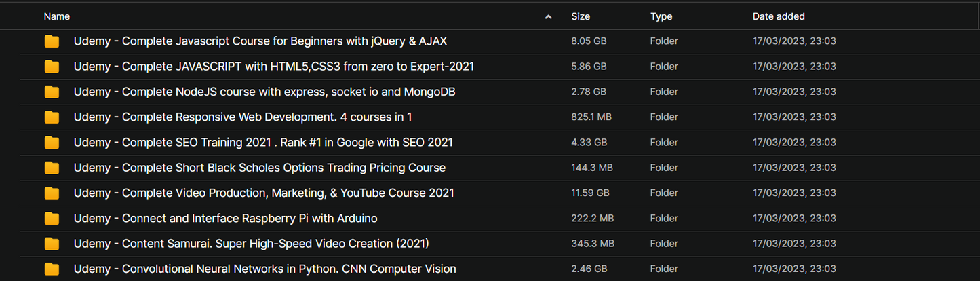
Task: Select the Content Samurai folder name
Action: pos(251,244)
